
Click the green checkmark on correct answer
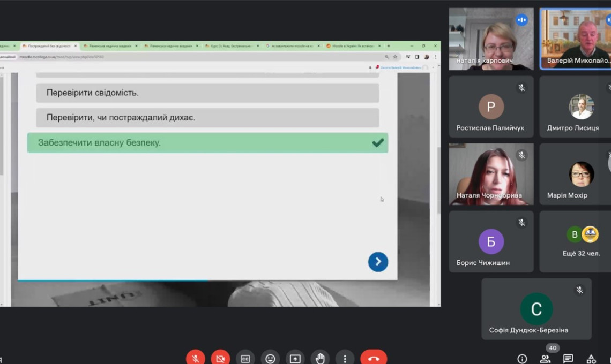tap(378, 142)
